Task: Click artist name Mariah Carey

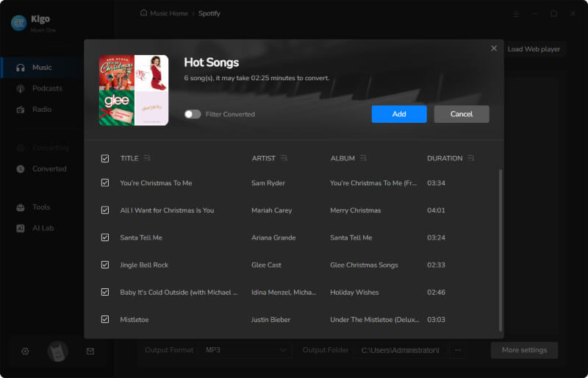Action: click(x=271, y=210)
